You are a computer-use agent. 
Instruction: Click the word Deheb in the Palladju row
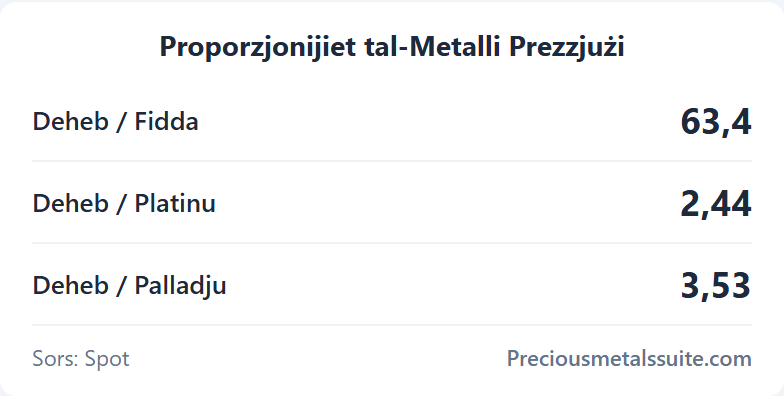click(x=70, y=286)
